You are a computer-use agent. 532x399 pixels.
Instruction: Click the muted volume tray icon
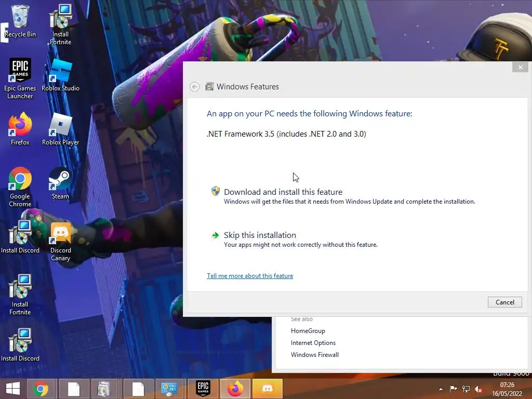(x=478, y=389)
